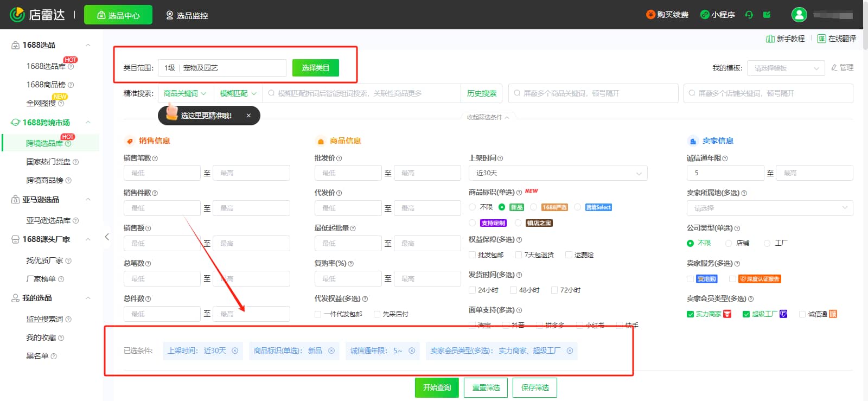Screen dimensions: 868x401
Task: Focus the block product keywords field
Action: tap(593, 93)
